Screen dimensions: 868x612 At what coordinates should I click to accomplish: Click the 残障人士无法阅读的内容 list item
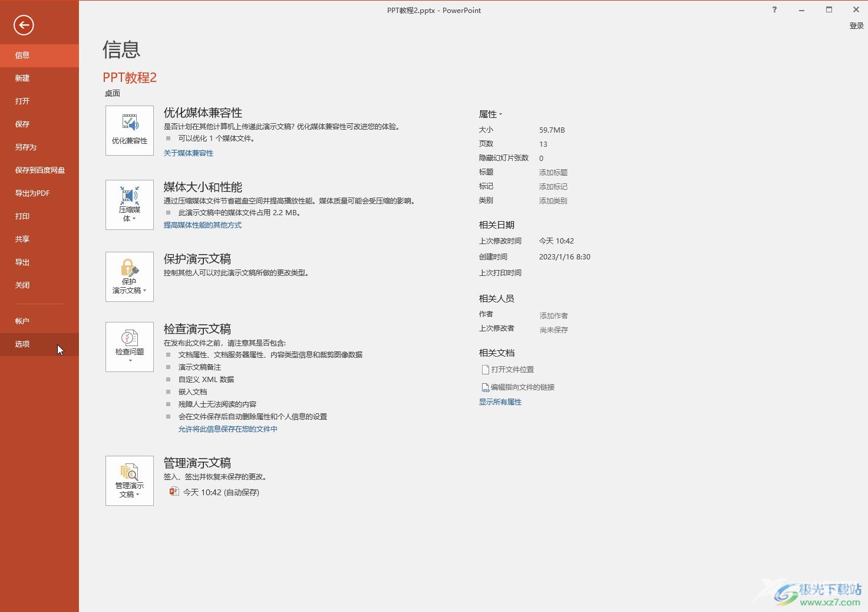click(217, 404)
